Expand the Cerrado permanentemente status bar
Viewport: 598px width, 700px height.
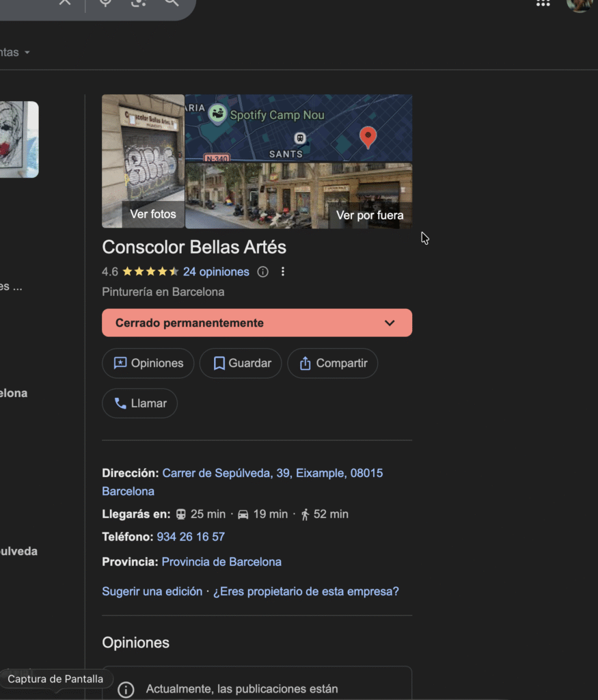click(x=390, y=323)
